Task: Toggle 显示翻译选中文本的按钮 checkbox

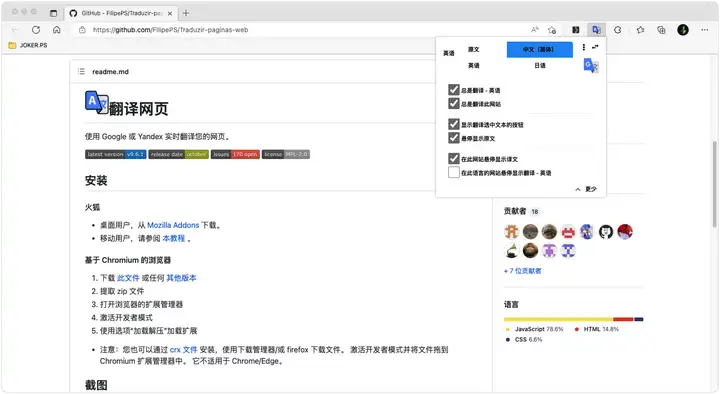Action: pyautogui.click(x=454, y=124)
